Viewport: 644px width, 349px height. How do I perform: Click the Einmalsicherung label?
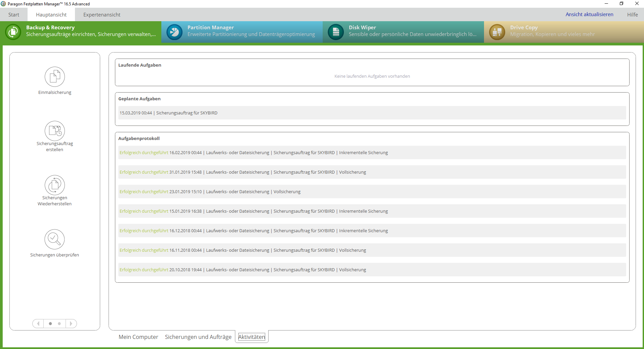pos(55,92)
